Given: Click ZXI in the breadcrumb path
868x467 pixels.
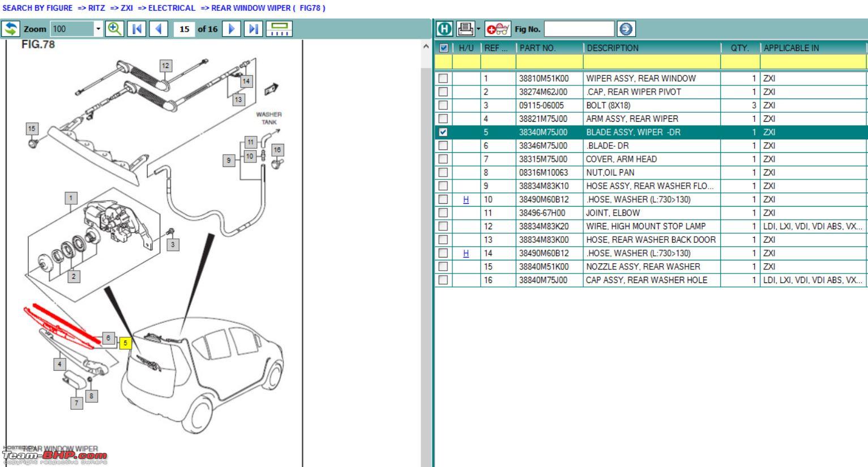Looking at the screenshot, I should click(126, 8).
